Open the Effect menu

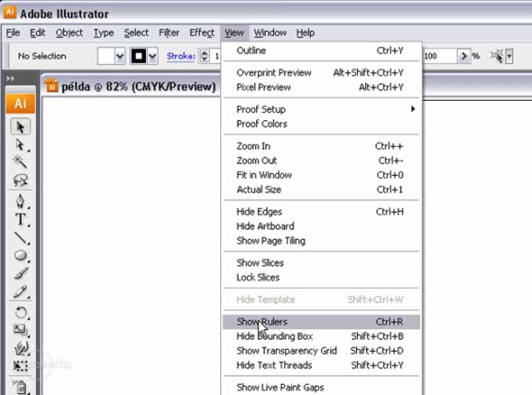pos(202,33)
